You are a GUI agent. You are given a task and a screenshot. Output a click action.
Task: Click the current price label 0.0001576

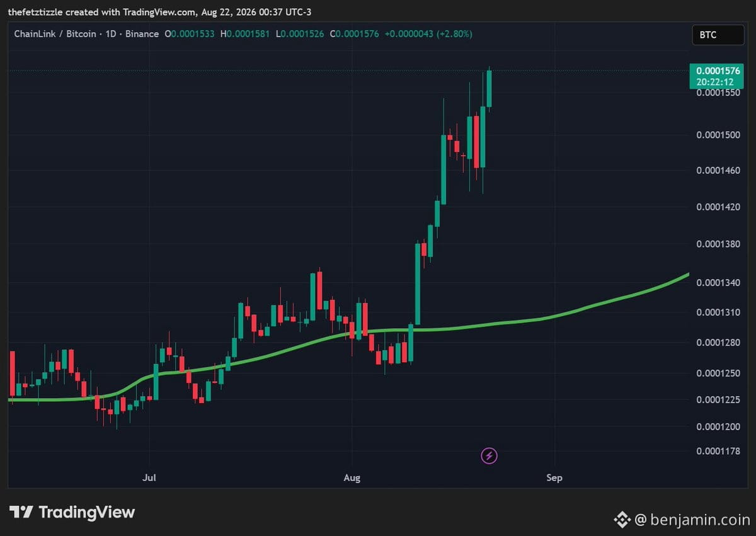(x=718, y=71)
